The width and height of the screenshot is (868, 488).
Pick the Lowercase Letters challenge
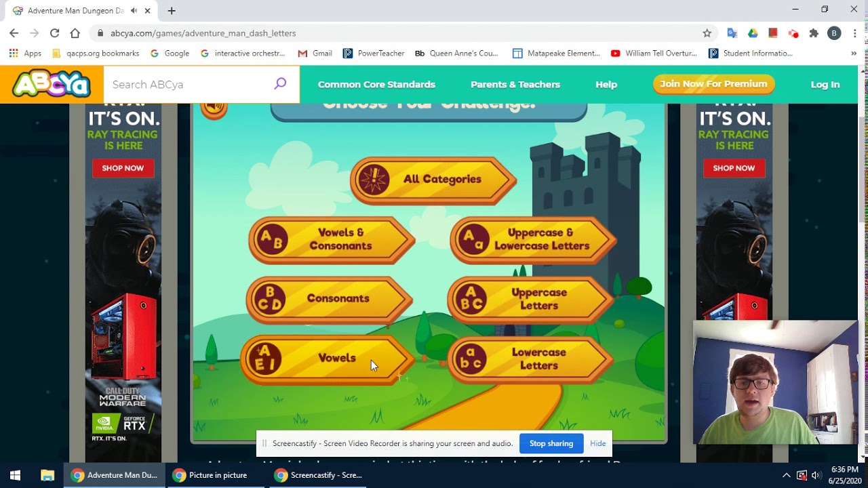point(531,359)
